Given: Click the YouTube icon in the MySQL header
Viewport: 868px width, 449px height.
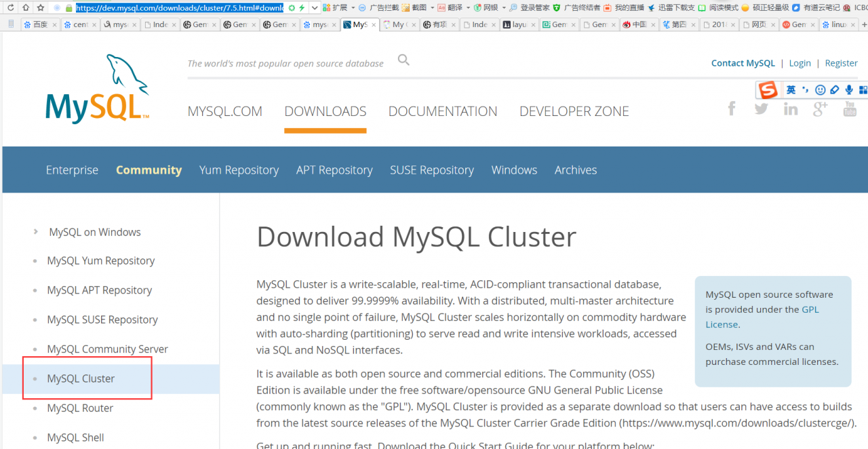Looking at the screenshot, I should pos(850,109).
